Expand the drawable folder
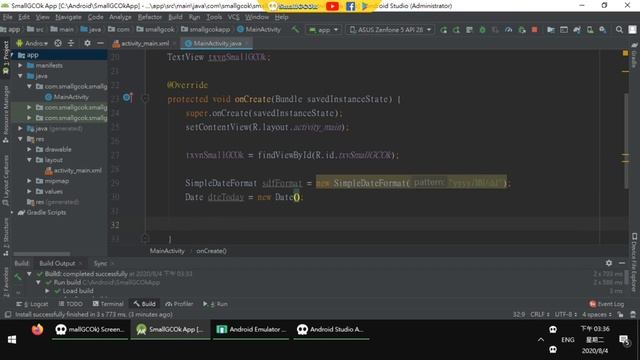Screen dimensions: 640x360 (x=29, y=149)
